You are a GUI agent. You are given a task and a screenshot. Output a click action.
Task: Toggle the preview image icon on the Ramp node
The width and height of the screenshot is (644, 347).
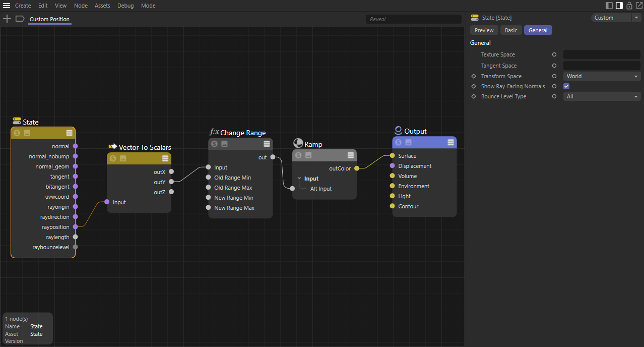308,155
